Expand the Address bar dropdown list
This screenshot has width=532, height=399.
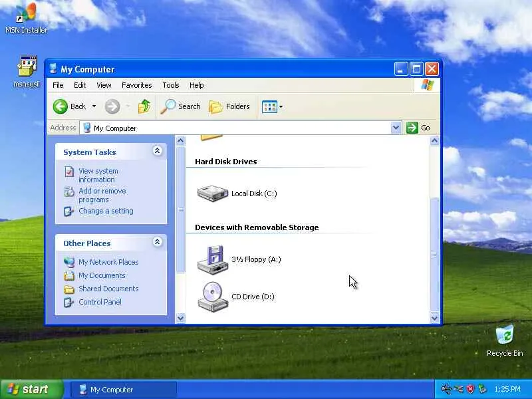(x=396, y=128)
